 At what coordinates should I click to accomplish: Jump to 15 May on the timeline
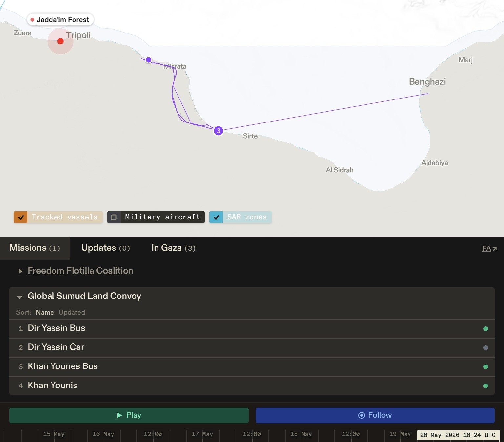point(54,434)
